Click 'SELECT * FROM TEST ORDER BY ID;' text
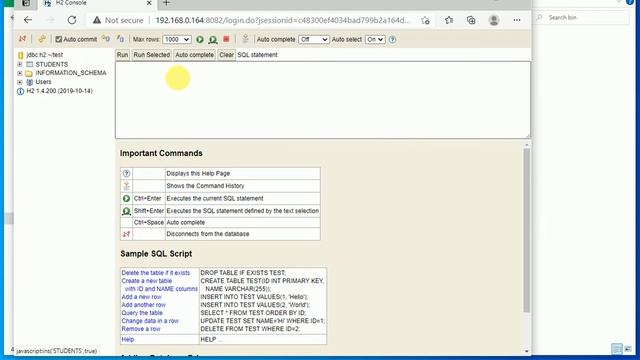The image size is (640, 360). tap(253, 313)
